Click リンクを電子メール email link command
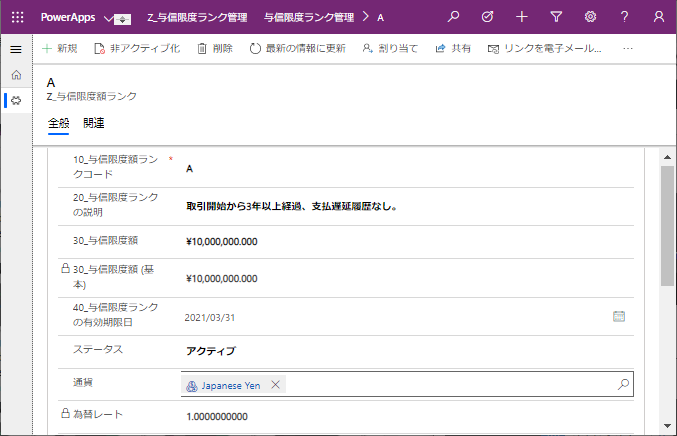This screenshot has width=677, height=436. coord(544,48)
